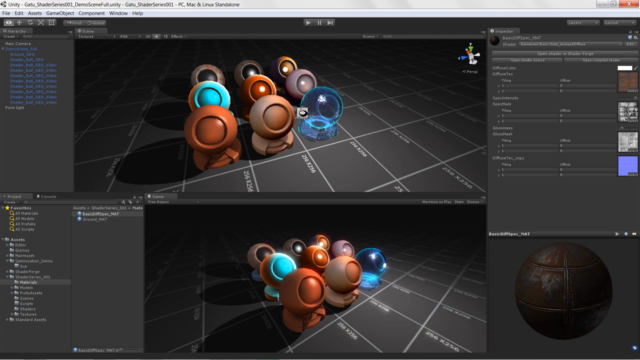Toggle Global/Local handle rotation
Viewport: 640px width, 360px height.
tap(96, 23)
